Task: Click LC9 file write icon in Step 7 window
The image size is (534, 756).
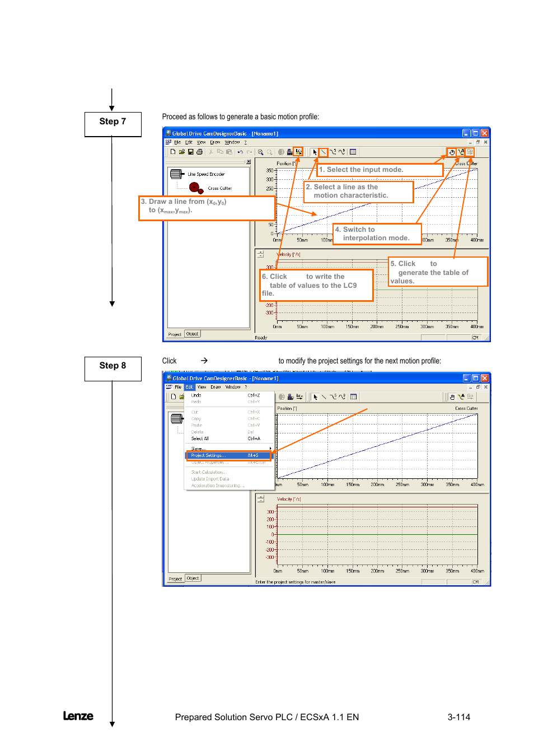Action: [299, 152]
